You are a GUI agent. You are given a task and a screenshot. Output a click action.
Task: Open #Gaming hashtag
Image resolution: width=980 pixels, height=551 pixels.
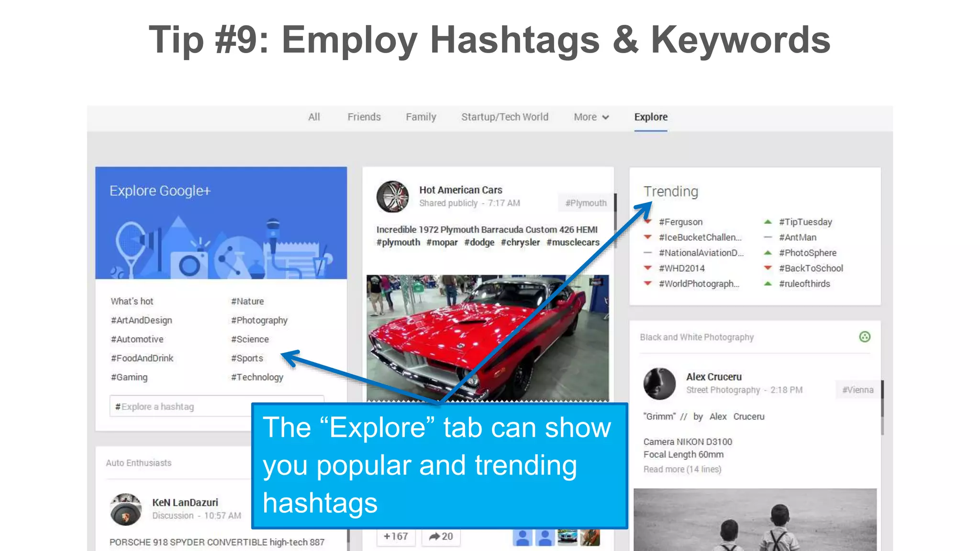129,377
